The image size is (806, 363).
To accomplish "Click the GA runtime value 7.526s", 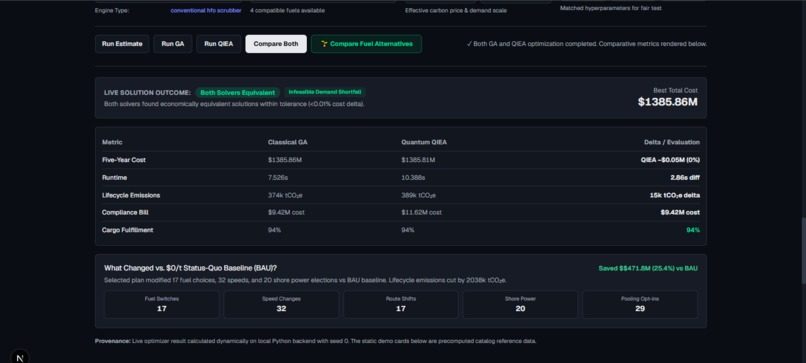I will [278, 177].
